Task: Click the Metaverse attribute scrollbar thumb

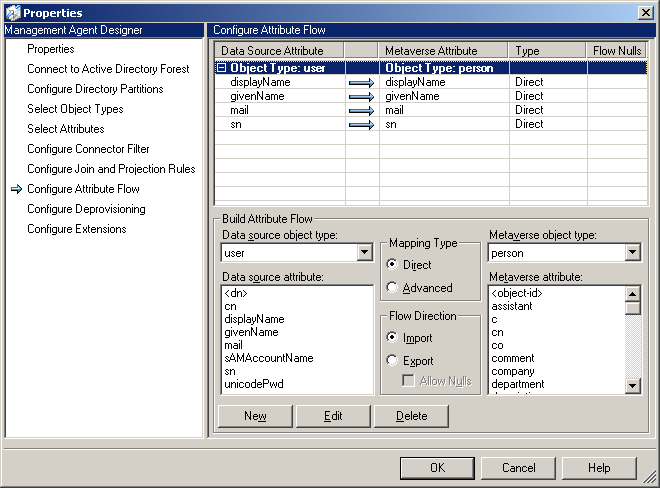Action: [x=633, y=308]
